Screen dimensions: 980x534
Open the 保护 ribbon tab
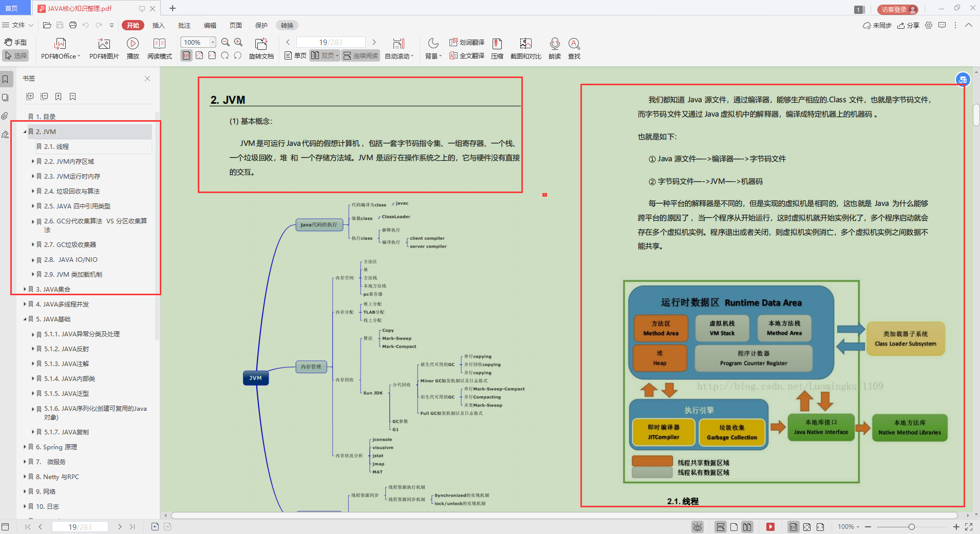[261, 25]
